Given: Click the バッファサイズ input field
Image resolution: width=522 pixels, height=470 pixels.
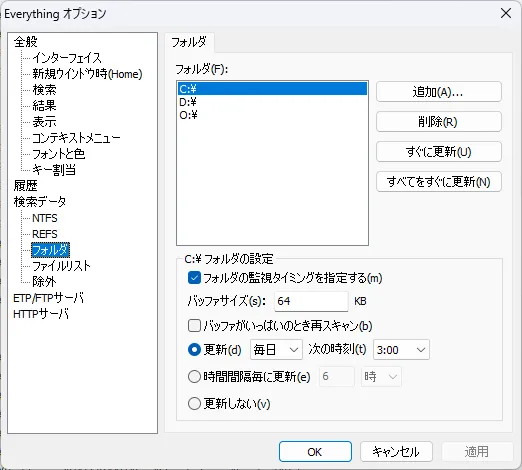Looking at the screenshot, I should pyautogui.click(x=311, y=301).
